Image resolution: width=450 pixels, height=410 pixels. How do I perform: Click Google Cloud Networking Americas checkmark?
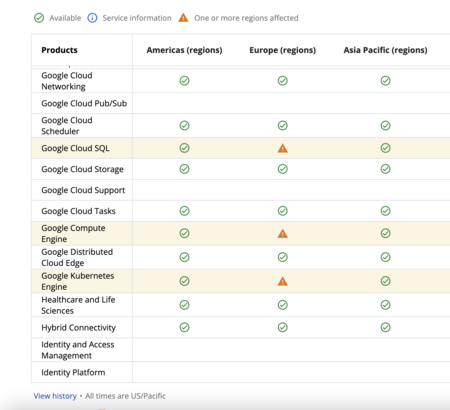pos(184,81)
